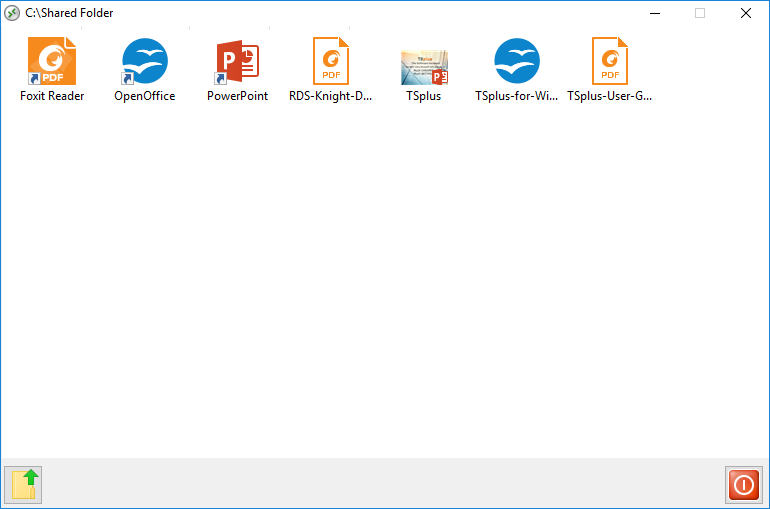Viewport: 770px width, 509px height.
Task: Select the "TSplus-for-Wi..." file name
Action: 516,96
